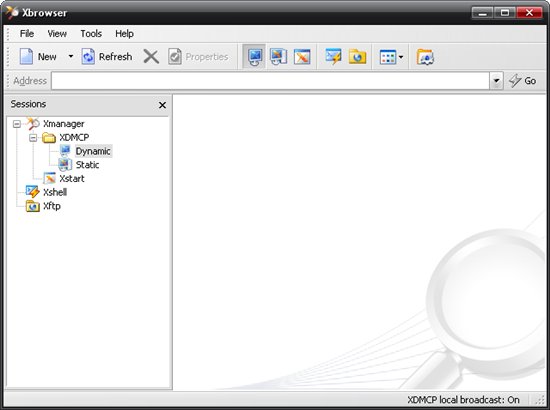Click the Xbrowser title bar app icon
The image size is (550, 410).
[x=12, y=12]
